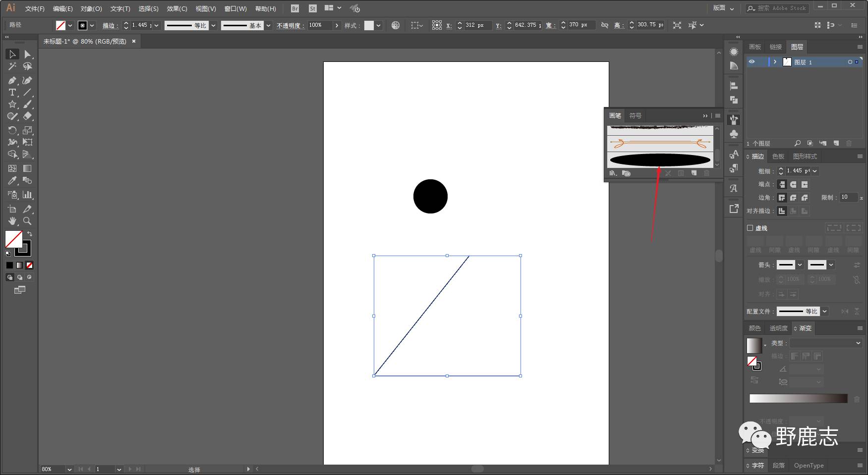868x475 pixels.
Task: Expand the 图层 1 layer contents
Action: pyautogui.click(x=775, y=62)
